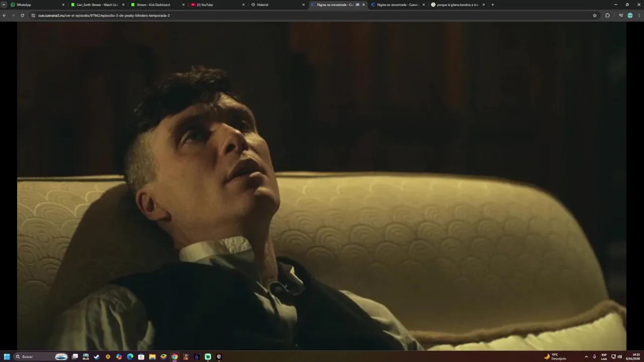Reload the current page
This screenshot has height=362, width=644.
(22, 16)
